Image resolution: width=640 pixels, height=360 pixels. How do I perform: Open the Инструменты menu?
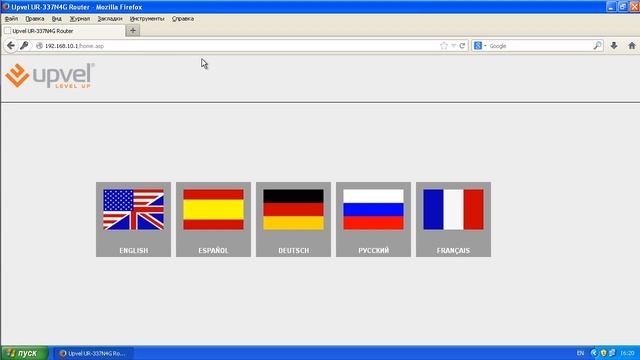click(147, 19)
